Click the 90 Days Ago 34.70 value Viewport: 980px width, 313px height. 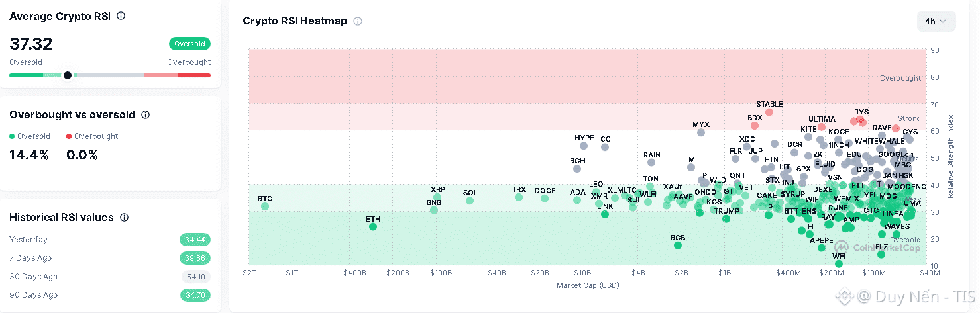(195, 295)
